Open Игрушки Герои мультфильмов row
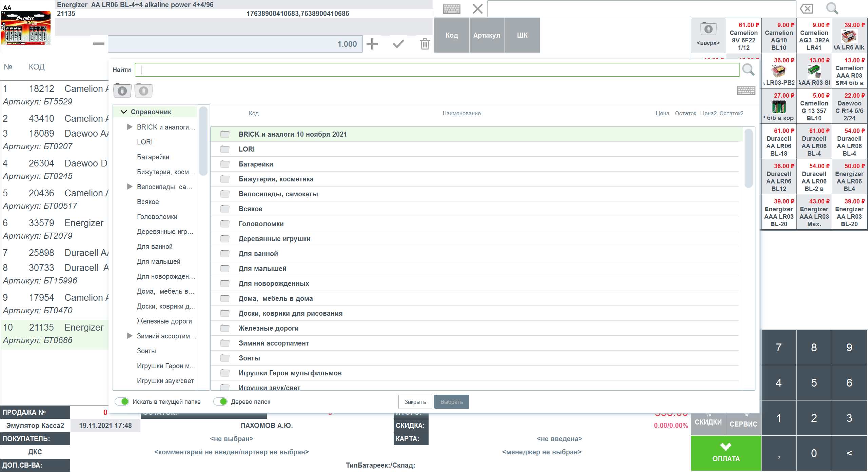This screenshot has height=472, width=868. click(x=475, y=373)
